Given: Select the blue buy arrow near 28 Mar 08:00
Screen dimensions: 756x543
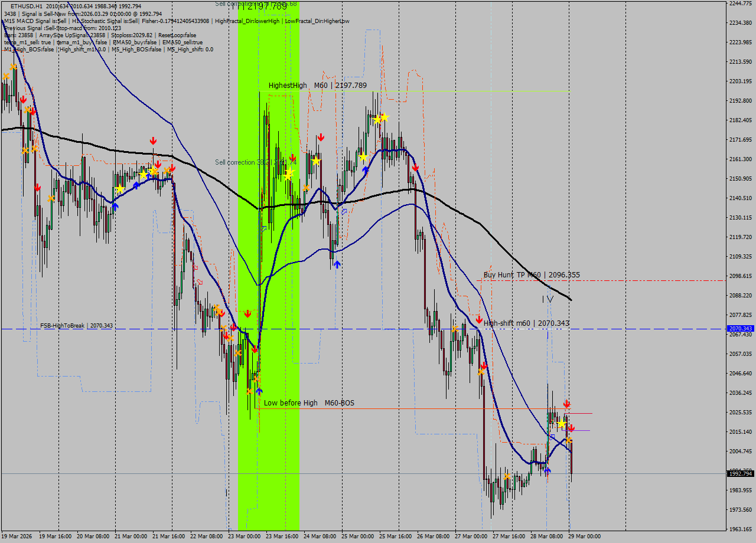Looking at the screenshot, I should pyautogui.click(x=548, y=470).
